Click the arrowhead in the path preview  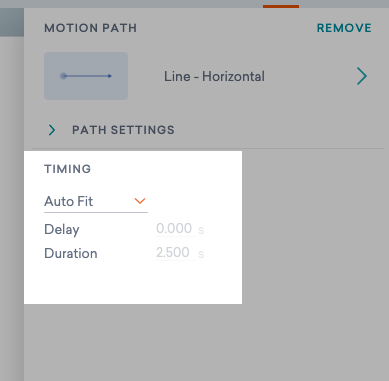click(110, 76)
